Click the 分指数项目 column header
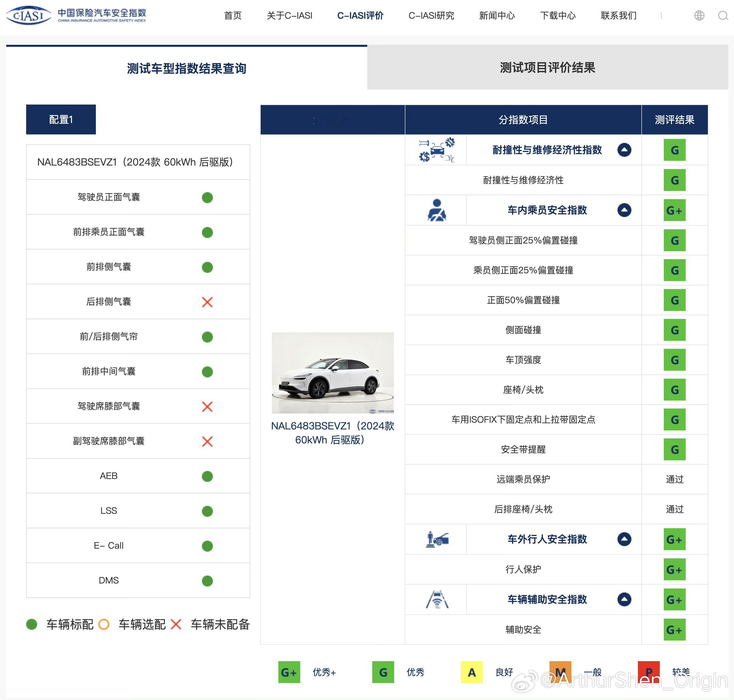The height and width of the screenshot is (700, 734). 523,120
